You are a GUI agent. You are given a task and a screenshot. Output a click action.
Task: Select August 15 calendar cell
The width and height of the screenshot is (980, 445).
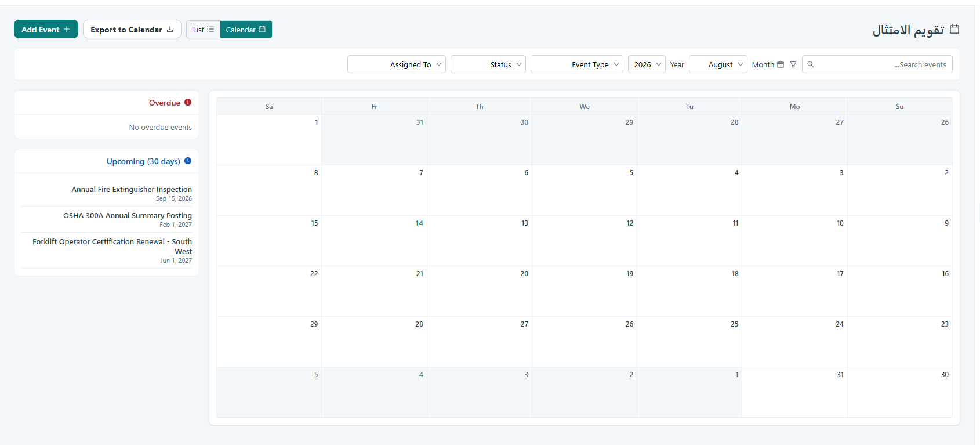pyautogui.click(x=269, y=241)
